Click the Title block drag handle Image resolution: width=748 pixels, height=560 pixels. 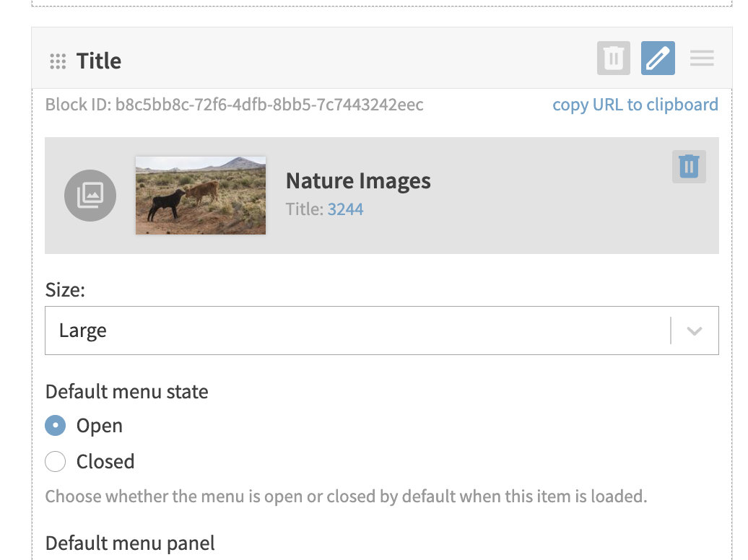pos(58,61)
